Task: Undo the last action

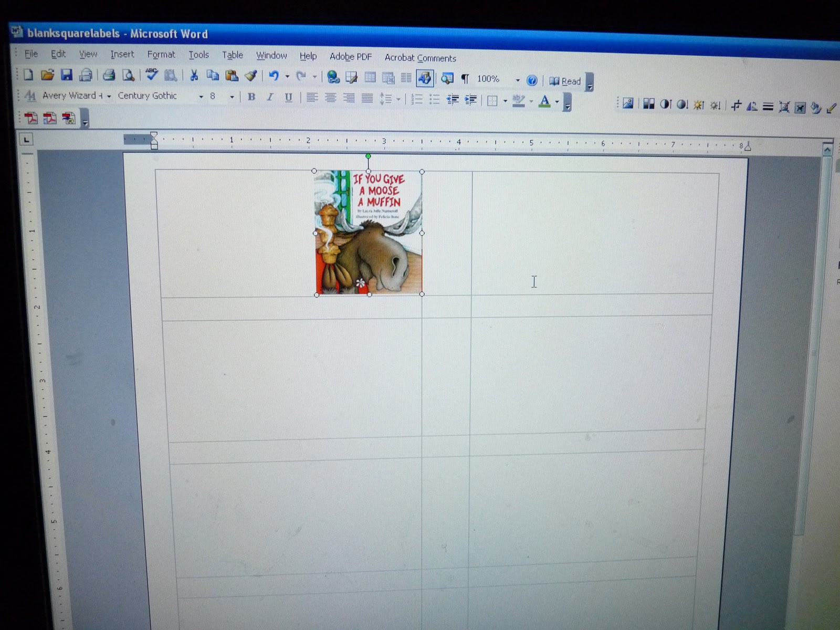Action: click(274, 77)
